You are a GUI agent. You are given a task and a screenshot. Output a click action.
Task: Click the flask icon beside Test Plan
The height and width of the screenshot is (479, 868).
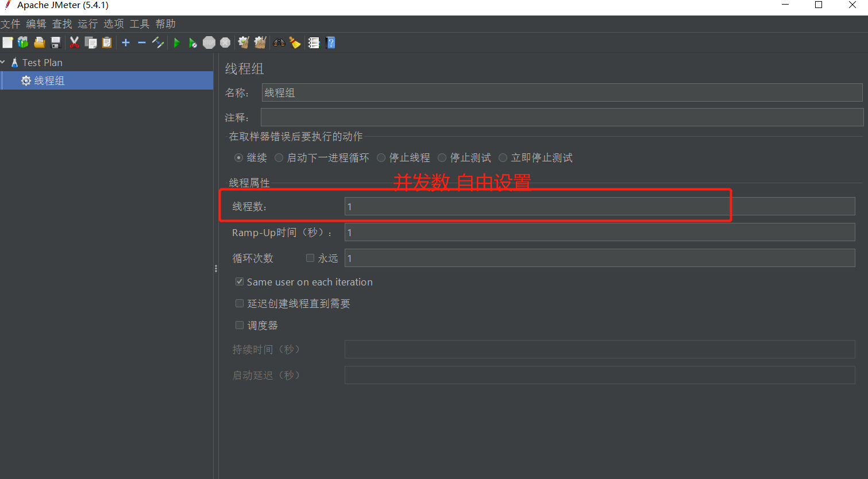(15, 63)
